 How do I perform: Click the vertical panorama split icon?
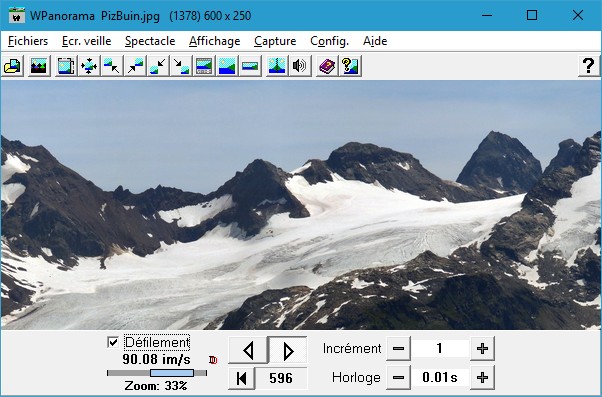pos(277,66)
